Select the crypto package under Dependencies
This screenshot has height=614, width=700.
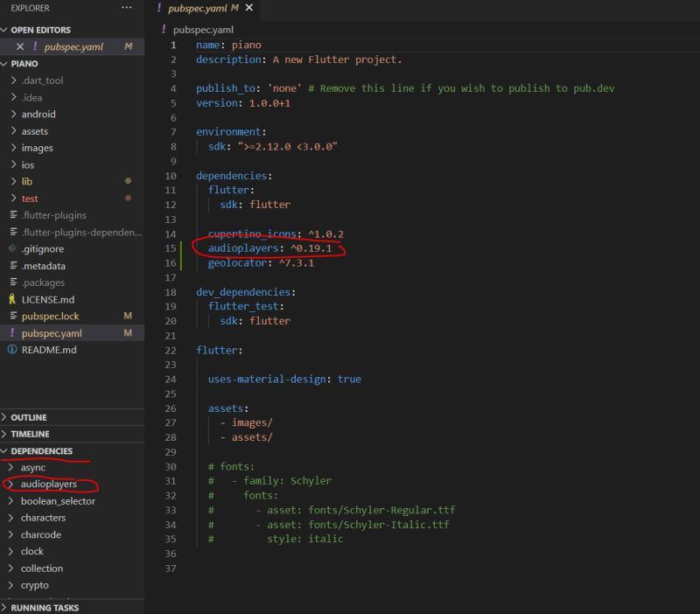point(36,584)
